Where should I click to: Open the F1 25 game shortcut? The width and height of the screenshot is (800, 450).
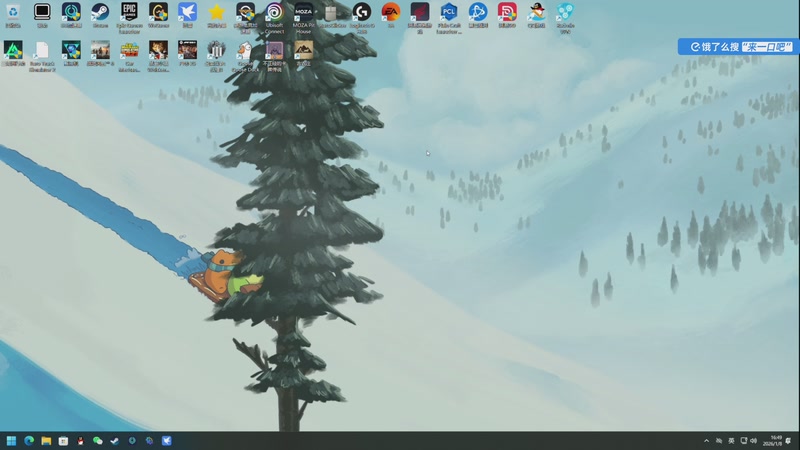tap(187, 54)
